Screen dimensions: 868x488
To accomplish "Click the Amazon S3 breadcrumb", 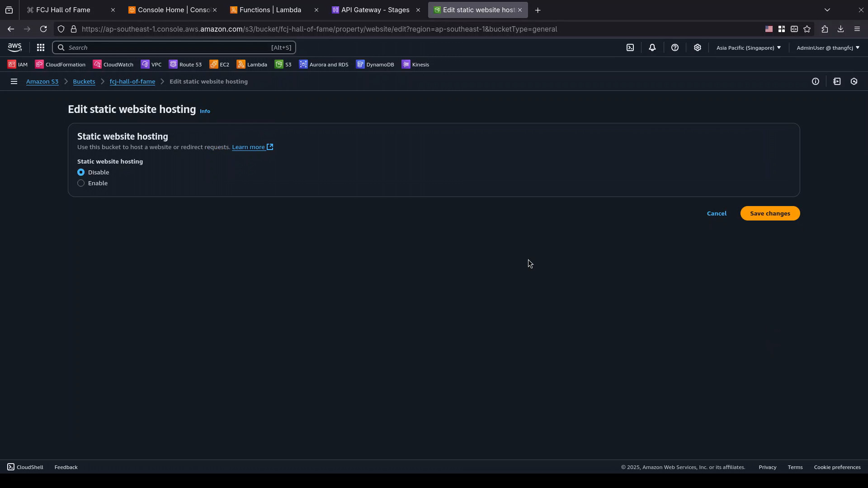I will click(42, 82).
